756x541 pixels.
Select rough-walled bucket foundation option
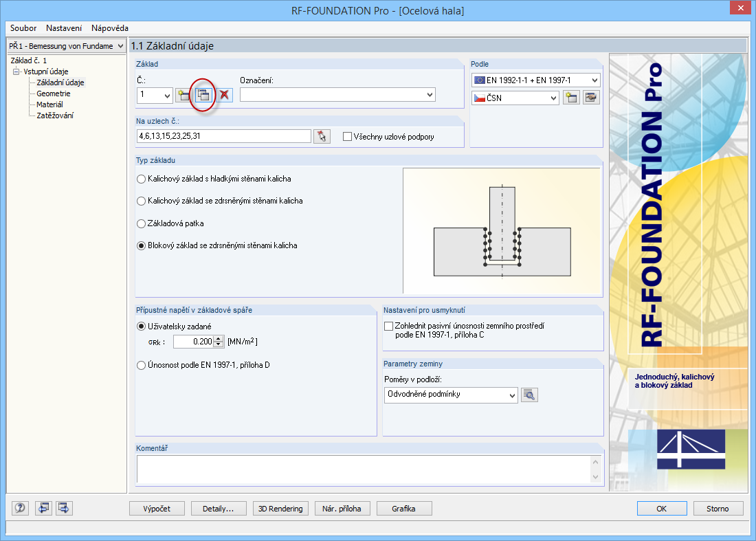142,201
